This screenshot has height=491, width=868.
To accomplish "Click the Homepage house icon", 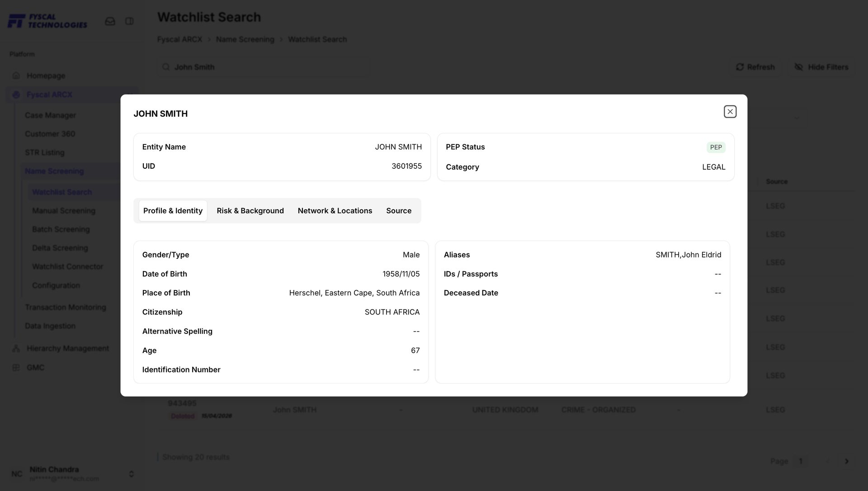I will click(x=16, y=76).
